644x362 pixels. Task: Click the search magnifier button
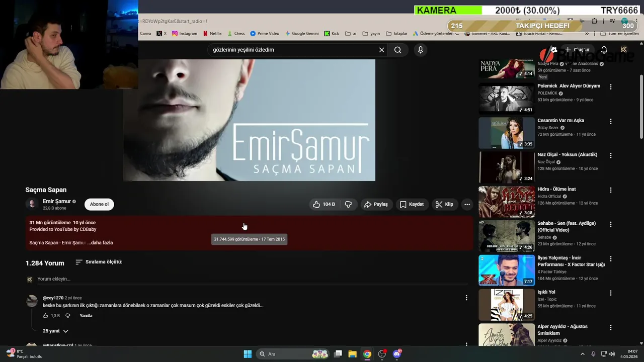tap(397, 50)
